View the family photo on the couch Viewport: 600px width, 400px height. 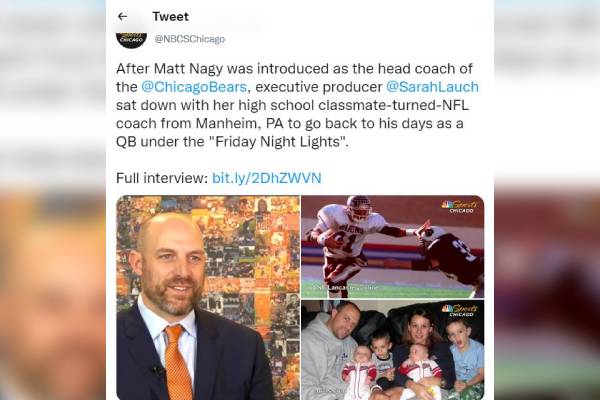tap(392, 349)
